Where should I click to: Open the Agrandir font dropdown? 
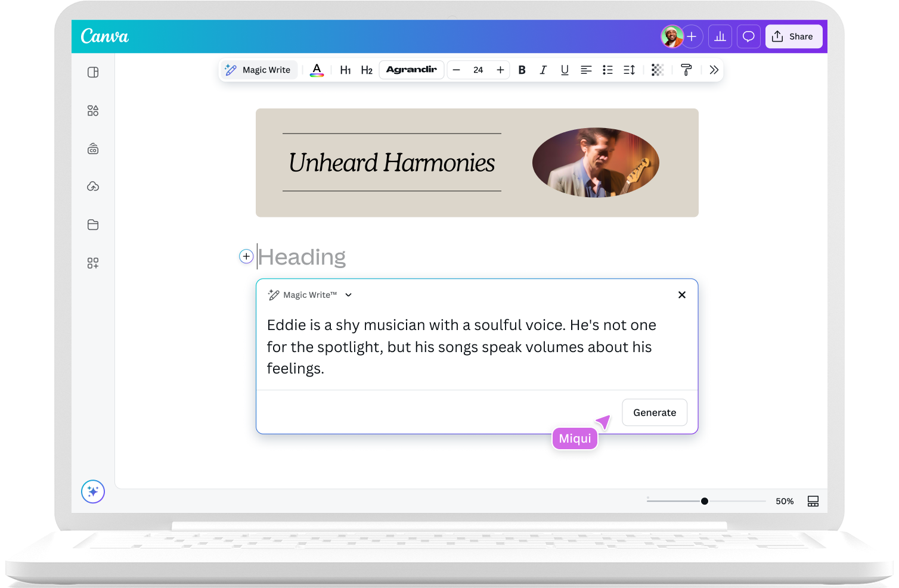coord(411,70)
